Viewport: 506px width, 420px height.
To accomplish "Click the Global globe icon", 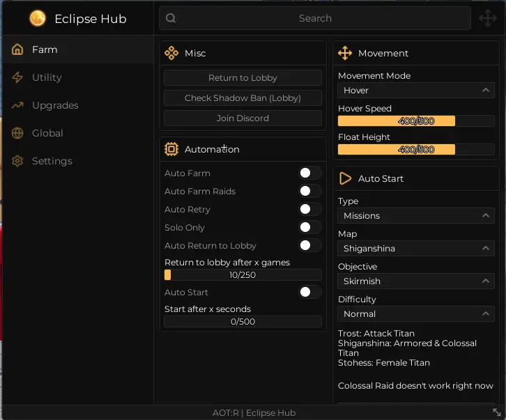I will click(x=17, y=133).
